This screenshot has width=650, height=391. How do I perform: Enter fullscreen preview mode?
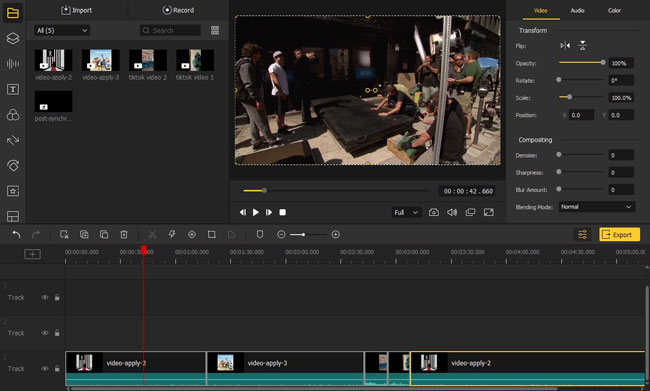(x=489, y=212)
